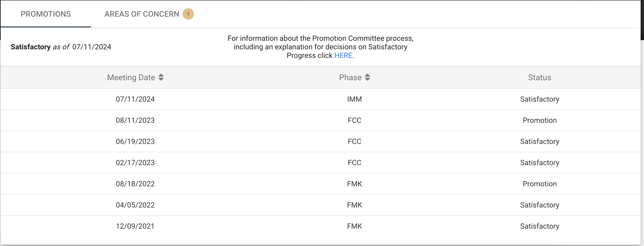Click the 04/05/2022 meeting date cell
644x246 pixels.
pos(135,205)
